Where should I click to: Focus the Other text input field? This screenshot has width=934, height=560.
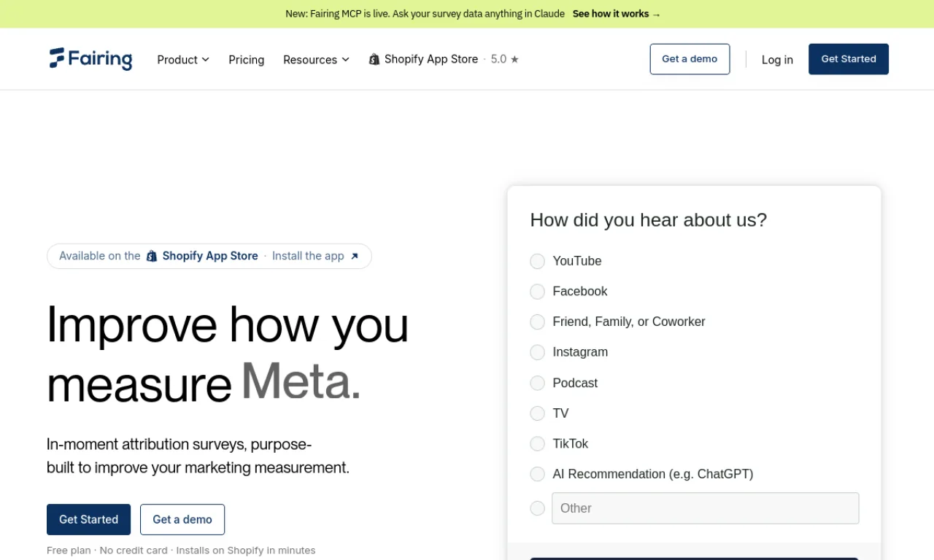705,508
